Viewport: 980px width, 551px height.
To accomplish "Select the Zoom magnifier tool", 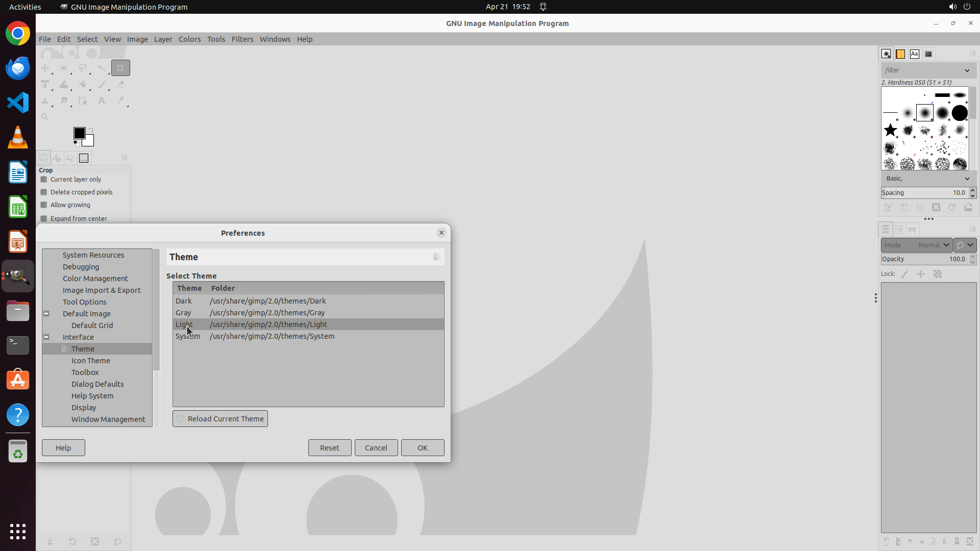I will click(x=45, y=117).
